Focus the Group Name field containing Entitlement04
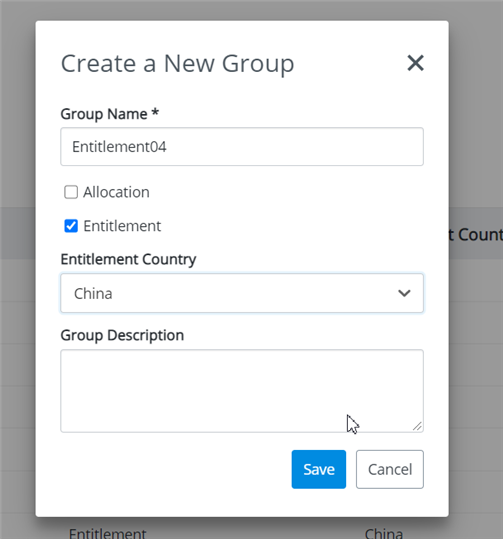 (x=242, y=147)
